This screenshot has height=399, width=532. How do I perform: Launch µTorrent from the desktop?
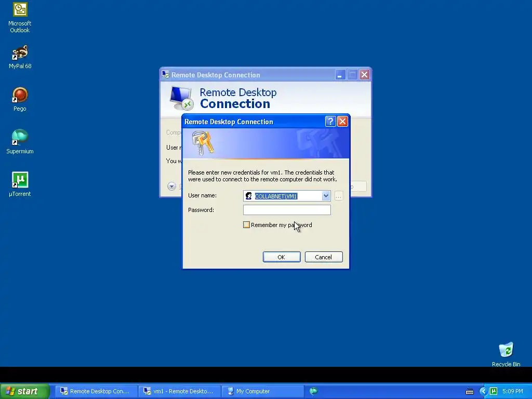click(20, 184)
